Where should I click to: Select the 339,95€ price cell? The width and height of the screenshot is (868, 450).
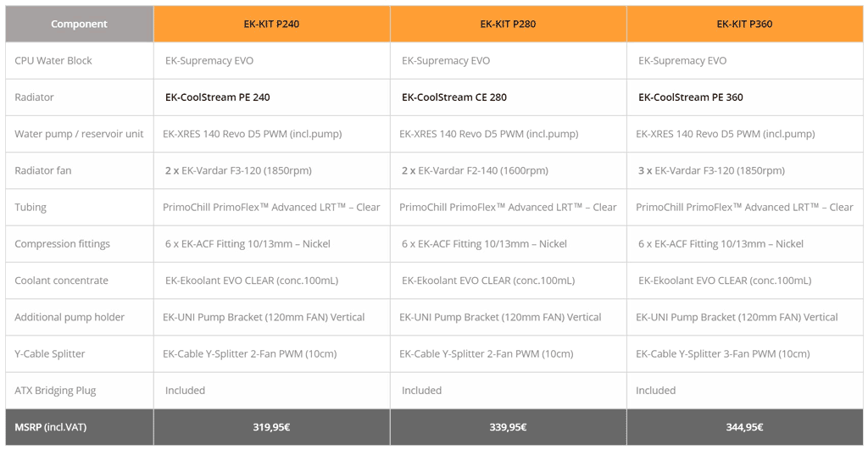(x=508, y=427)
